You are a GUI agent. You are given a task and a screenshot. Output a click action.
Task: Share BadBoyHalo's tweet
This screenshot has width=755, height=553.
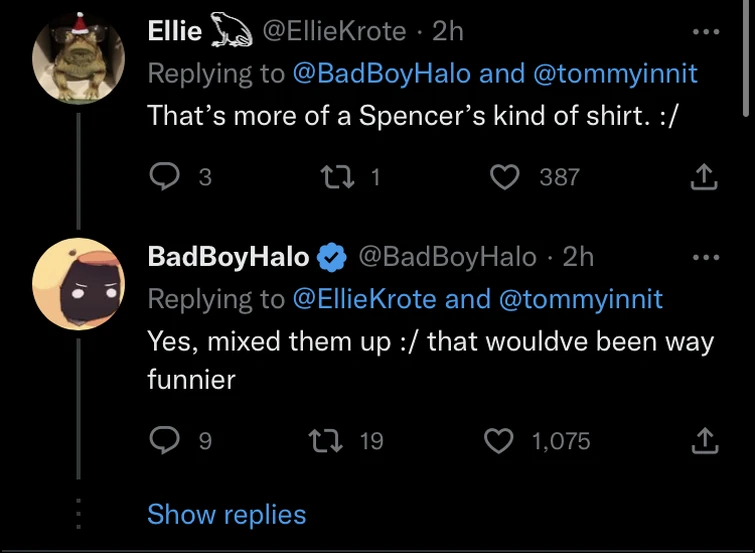(705, 440)
